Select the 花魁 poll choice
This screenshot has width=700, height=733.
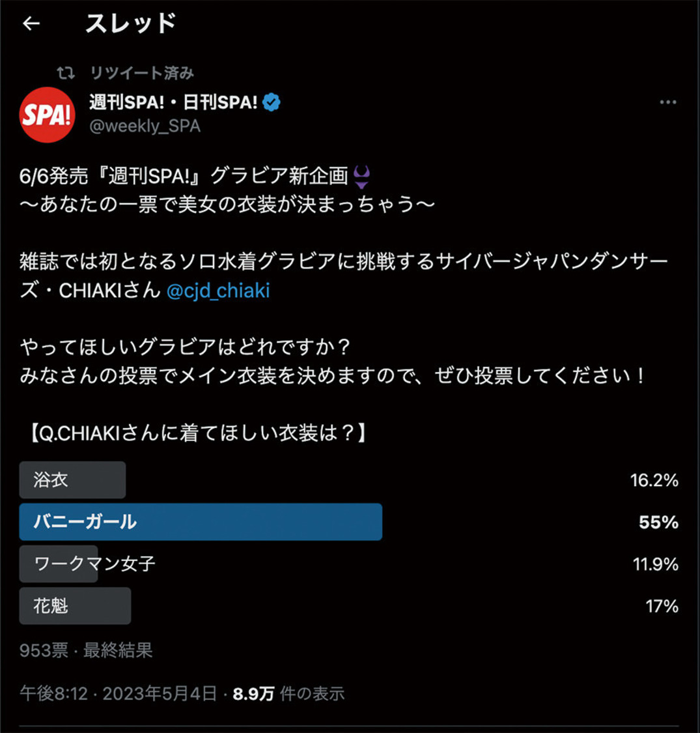(x=75, y=606)
